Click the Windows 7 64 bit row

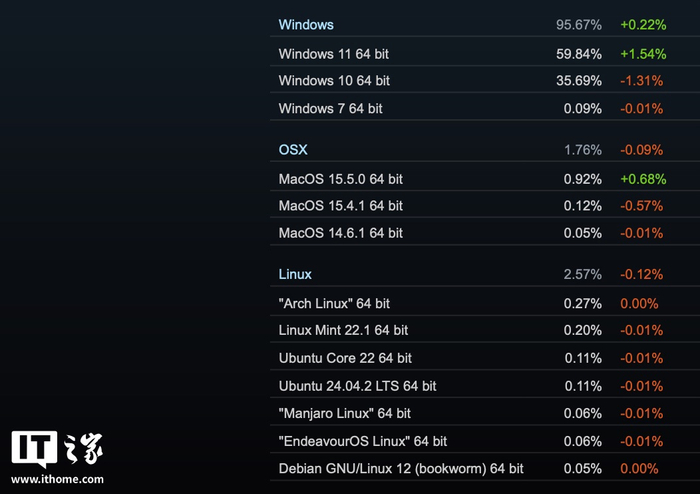point(331,108)
